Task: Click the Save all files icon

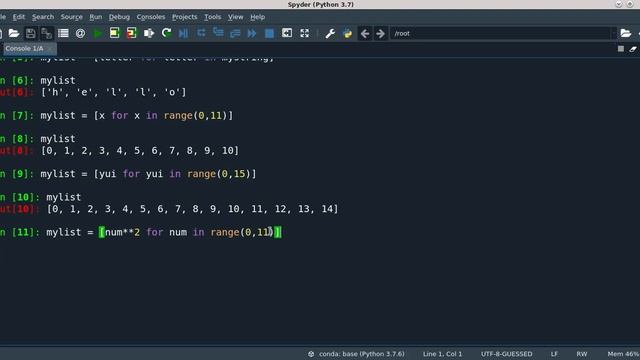Action: click(47, 33)
